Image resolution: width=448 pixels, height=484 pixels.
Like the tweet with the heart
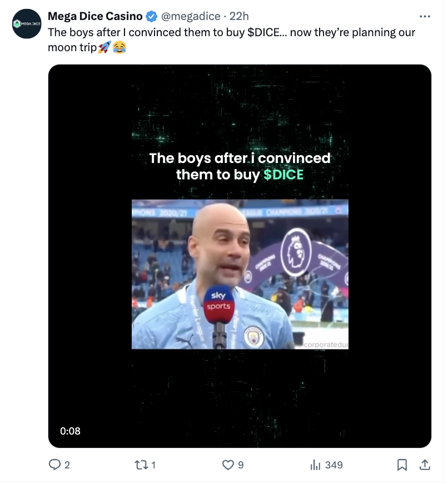tap(228, 465)
